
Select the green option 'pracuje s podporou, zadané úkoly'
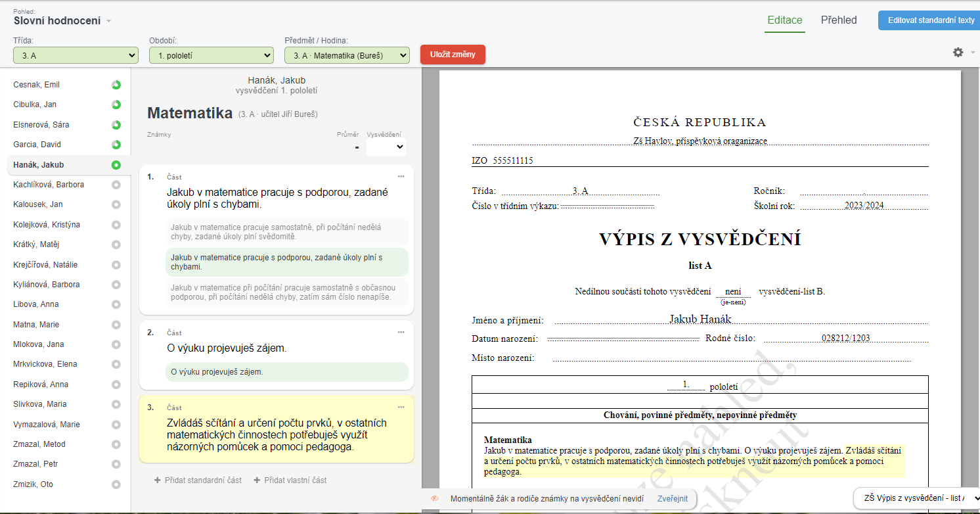(x=286, y=262)
